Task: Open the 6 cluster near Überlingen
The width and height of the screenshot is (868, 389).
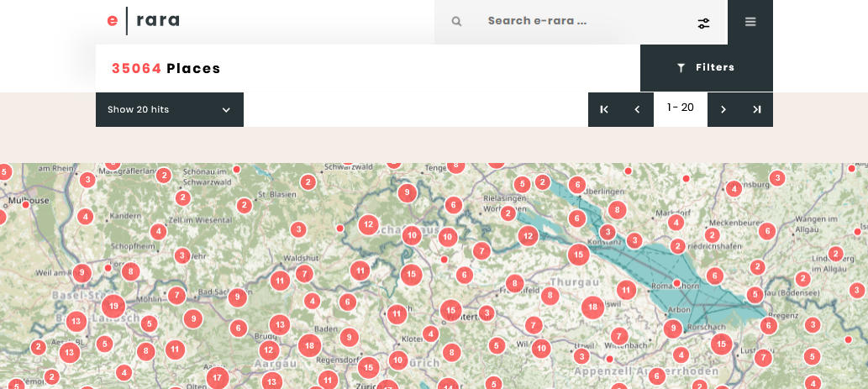Action: [577, 185]
